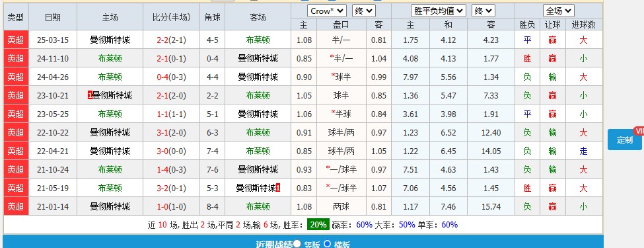Open 布莱顿 link in 23-05-25 row

click(x=110, y=114)
